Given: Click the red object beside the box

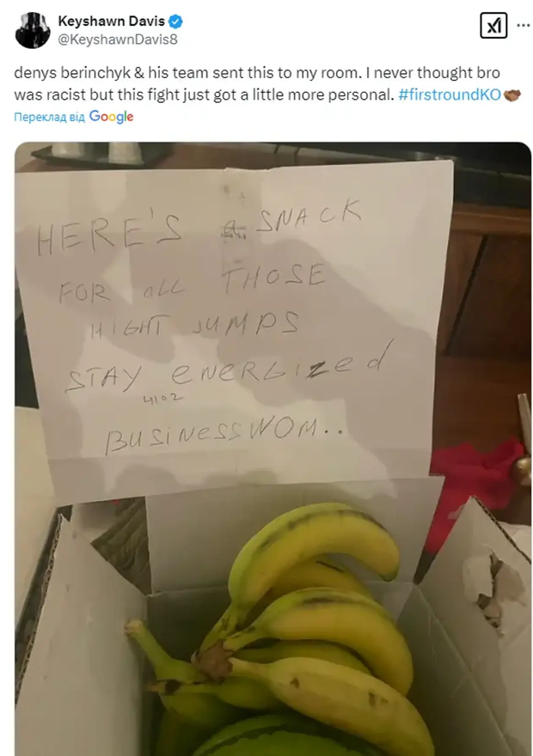Looking at the screenshot, I should (475, 487).
